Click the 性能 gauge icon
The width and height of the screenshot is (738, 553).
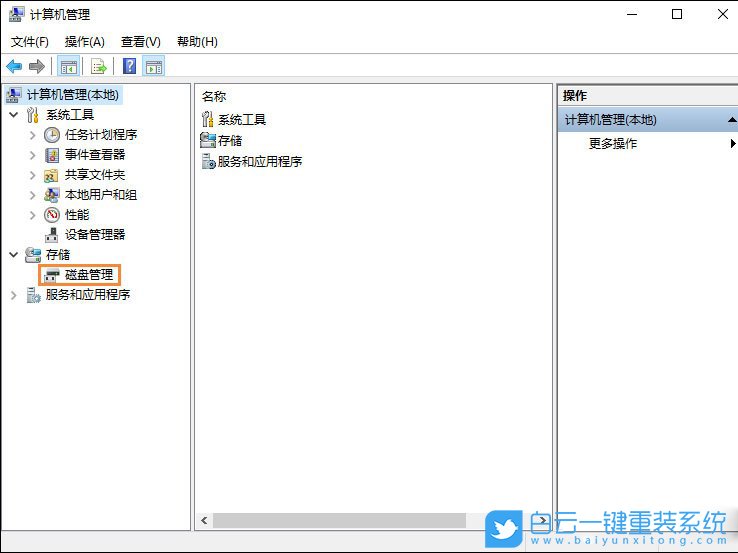[x=52, y=215]
